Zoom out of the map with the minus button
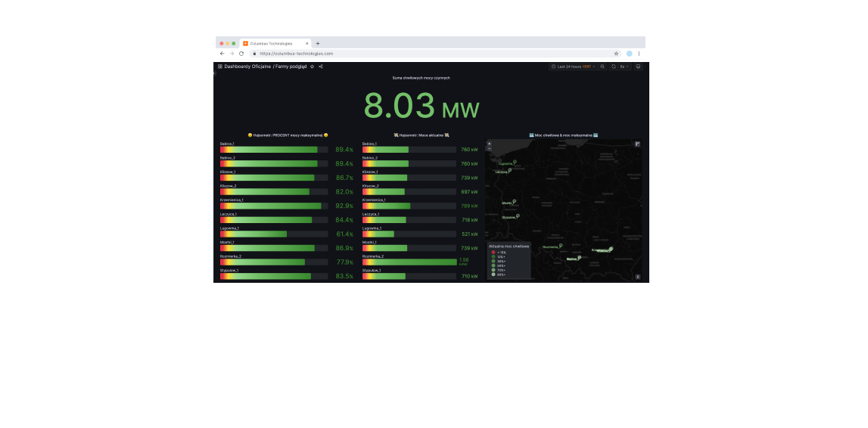Screen dimensions: 868x428 tap(489, 148)
